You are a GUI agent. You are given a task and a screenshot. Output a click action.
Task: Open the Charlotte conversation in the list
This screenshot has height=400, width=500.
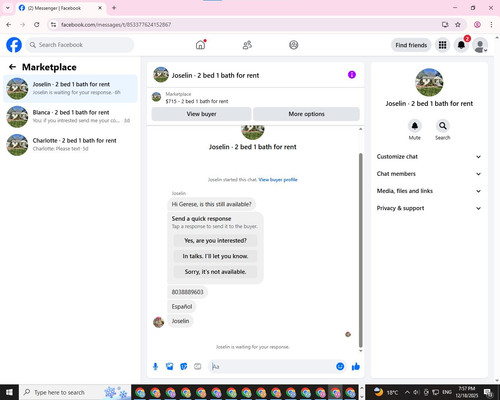70,145
